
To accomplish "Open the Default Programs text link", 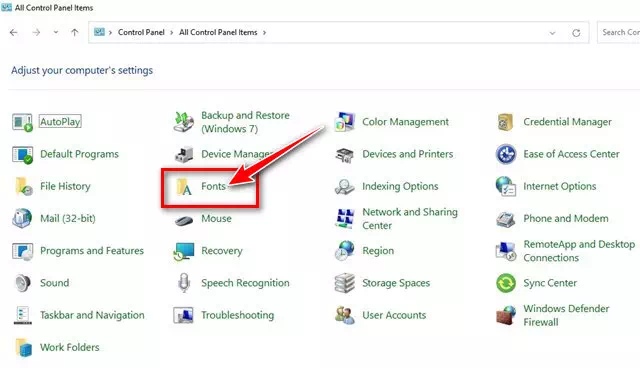I will (79, 154).
